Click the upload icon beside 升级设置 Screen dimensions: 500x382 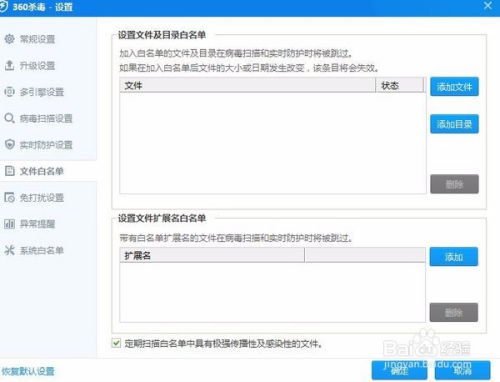tap(9, 65)
